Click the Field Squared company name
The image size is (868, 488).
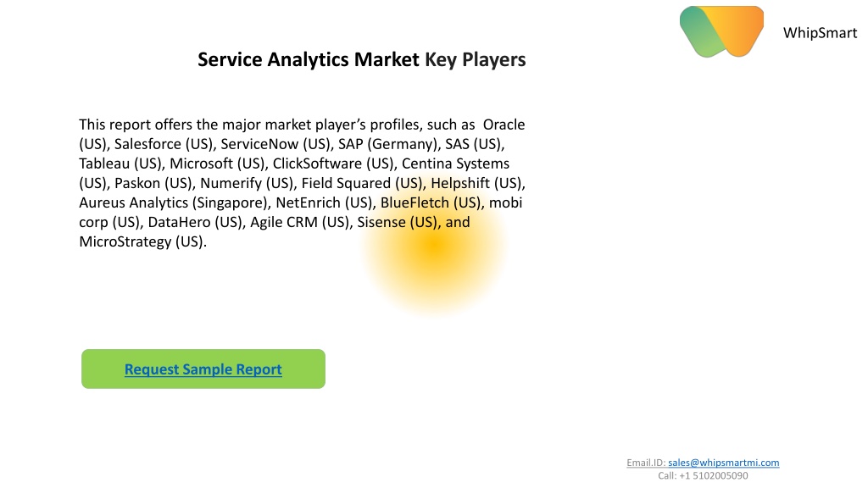(346, 183)
